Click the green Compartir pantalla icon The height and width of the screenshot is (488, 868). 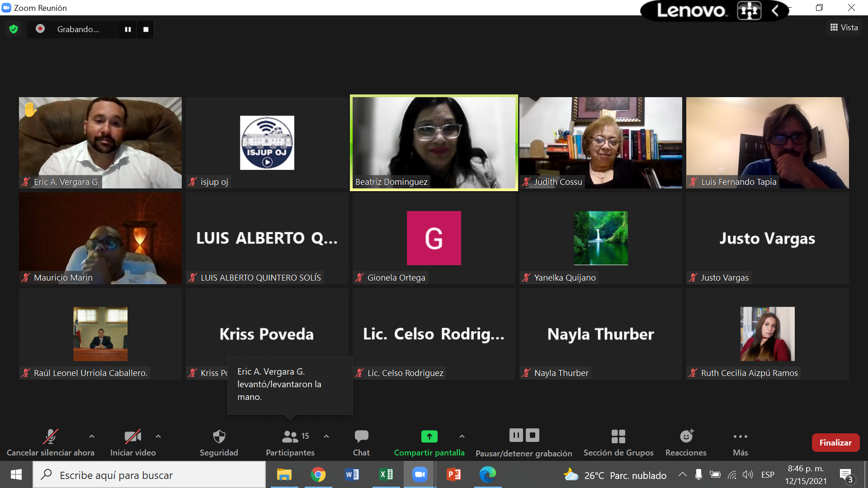[x=429, y=436]
